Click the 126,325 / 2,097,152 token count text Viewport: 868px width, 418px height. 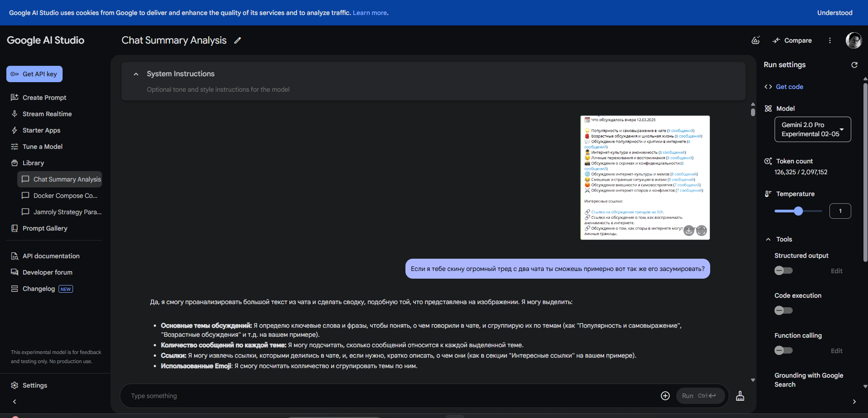[x=801, y=172]
